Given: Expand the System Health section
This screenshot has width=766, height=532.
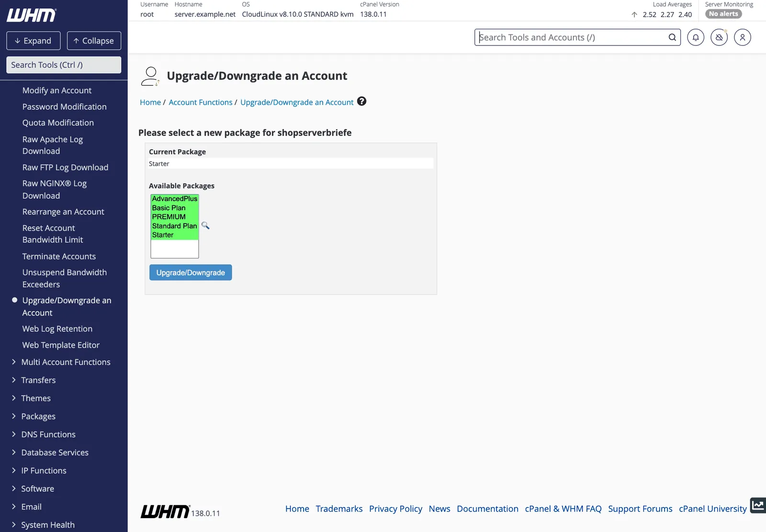Looking at the screenshot, I should click(43, 525).
